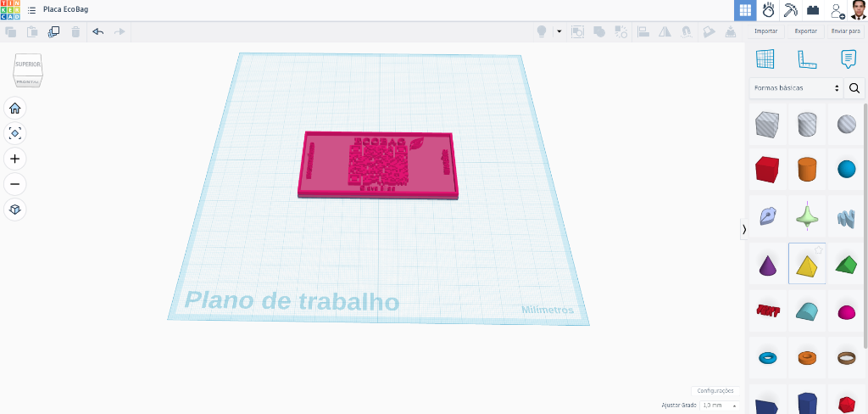This screenshot has height=414, width=868.
Task: Click the Exportar button
Action: [806, 31]
